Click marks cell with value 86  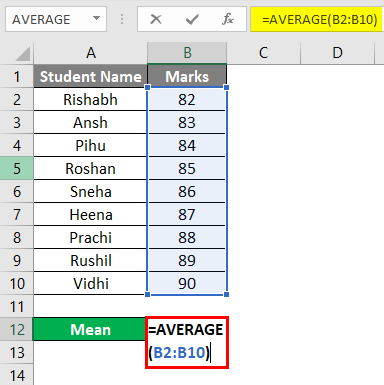click(x=187, y=191)
